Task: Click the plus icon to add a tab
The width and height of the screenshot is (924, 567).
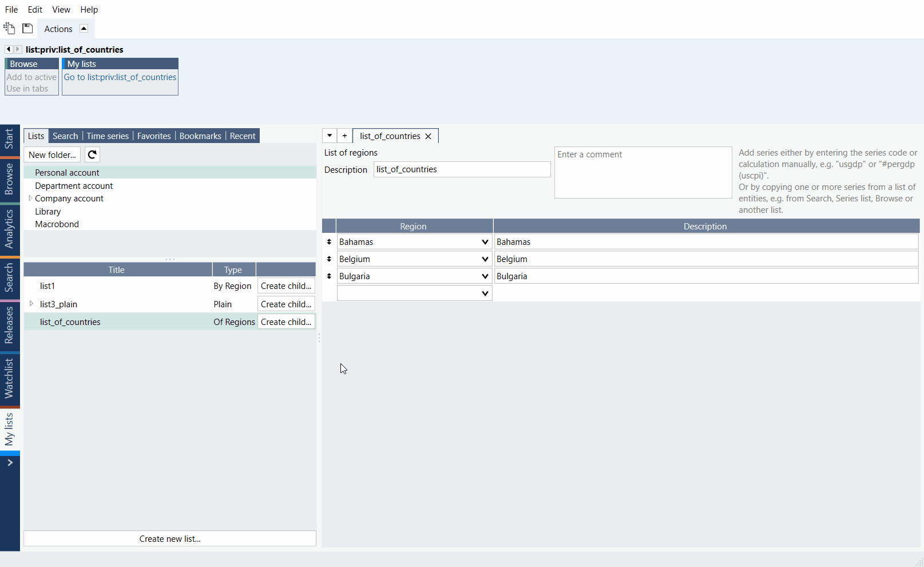Action: (344, 136)
